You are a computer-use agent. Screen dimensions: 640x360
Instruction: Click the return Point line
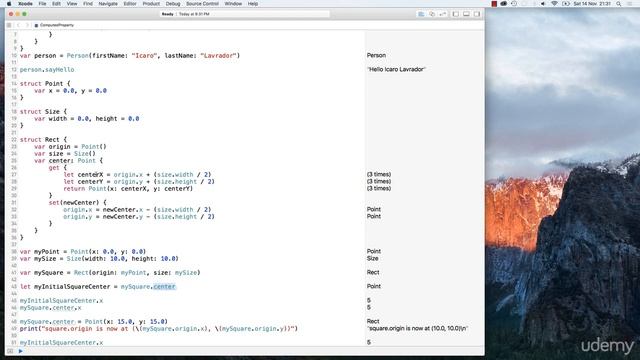click(128, 189)
